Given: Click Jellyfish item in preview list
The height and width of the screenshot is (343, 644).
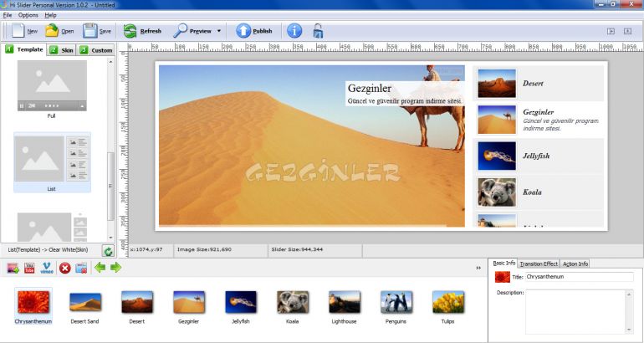Looking at the screenshot, I should tap(539, 156).
